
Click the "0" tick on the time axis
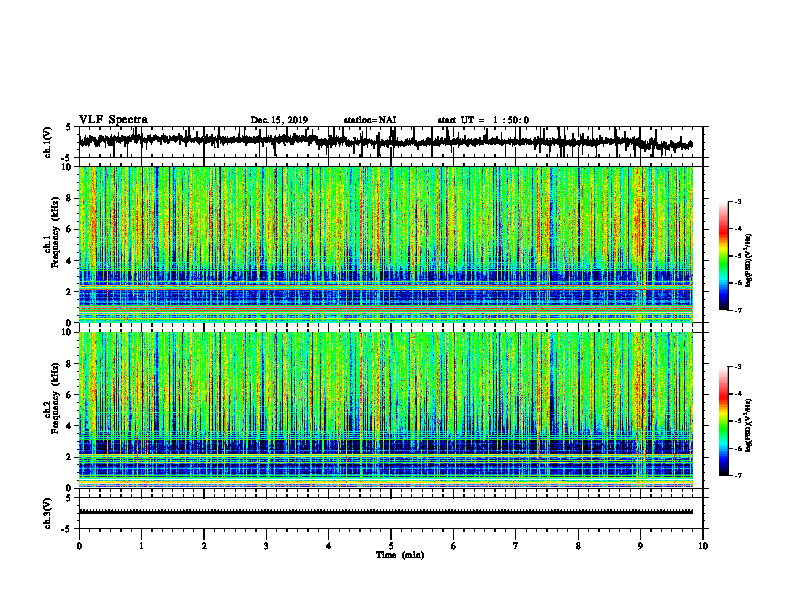coord(79,546)
